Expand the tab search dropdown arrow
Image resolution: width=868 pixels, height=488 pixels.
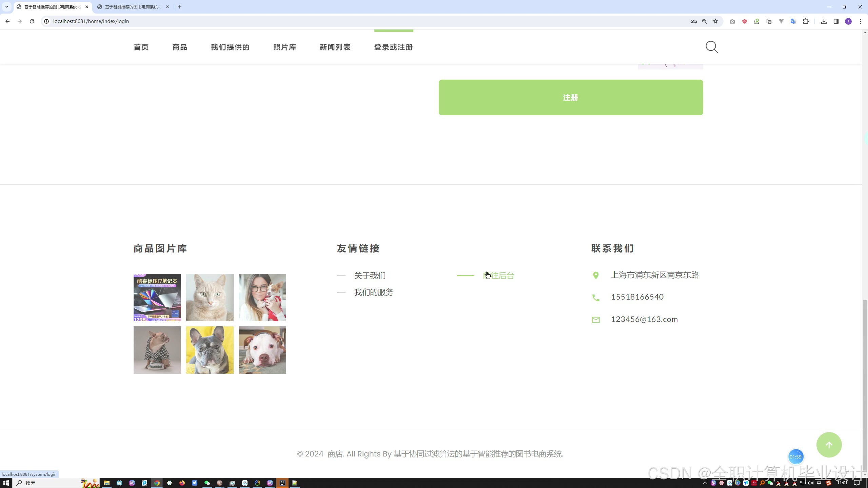tap(6, 7)
